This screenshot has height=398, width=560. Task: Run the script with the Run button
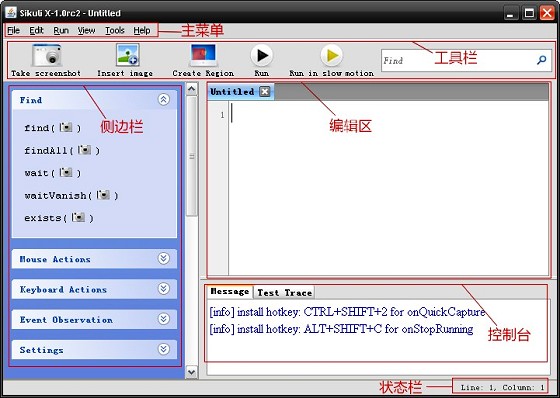(262, 55)
